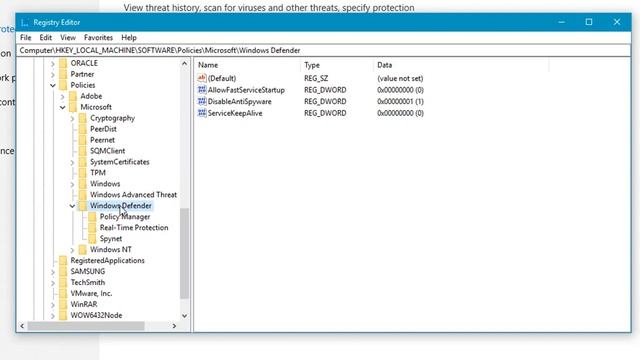Expand the SAMSUNG key

click(53, 272)
